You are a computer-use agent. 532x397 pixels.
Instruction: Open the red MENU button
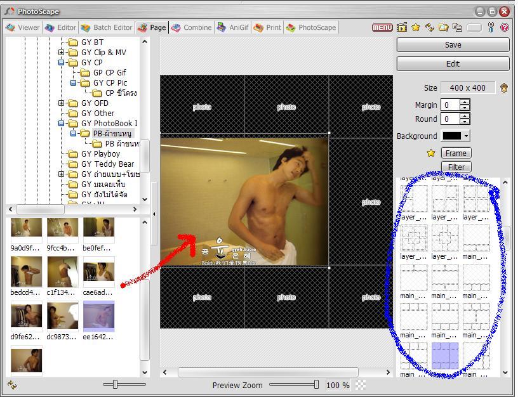click(x=382, y=27)
